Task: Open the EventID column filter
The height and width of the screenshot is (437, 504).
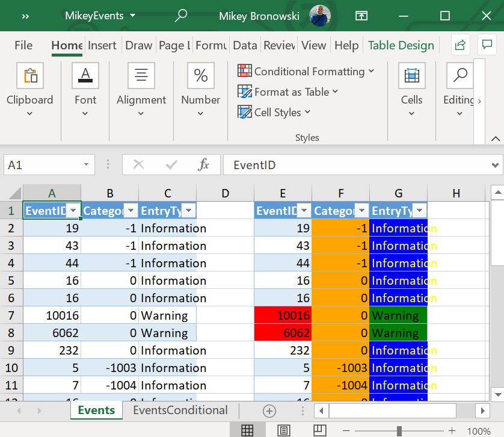Action: tap(73, 211)
